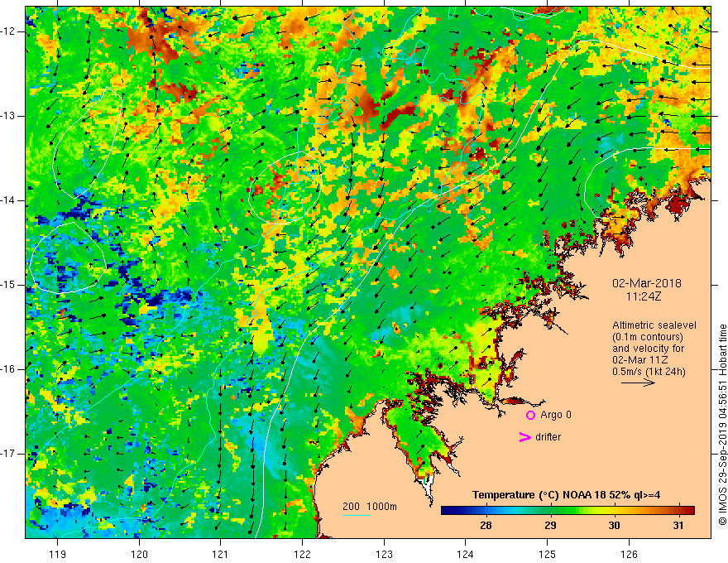Click longitude axis label 120
Image resolution: width=728 pixels, height=563 pixels.
tap(139, 555)
